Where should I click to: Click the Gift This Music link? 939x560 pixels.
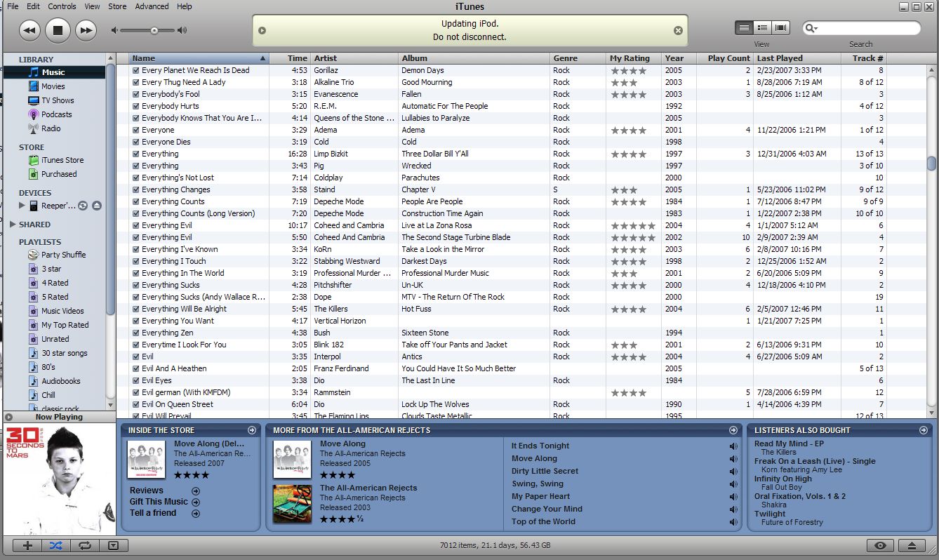click(159, 502)
